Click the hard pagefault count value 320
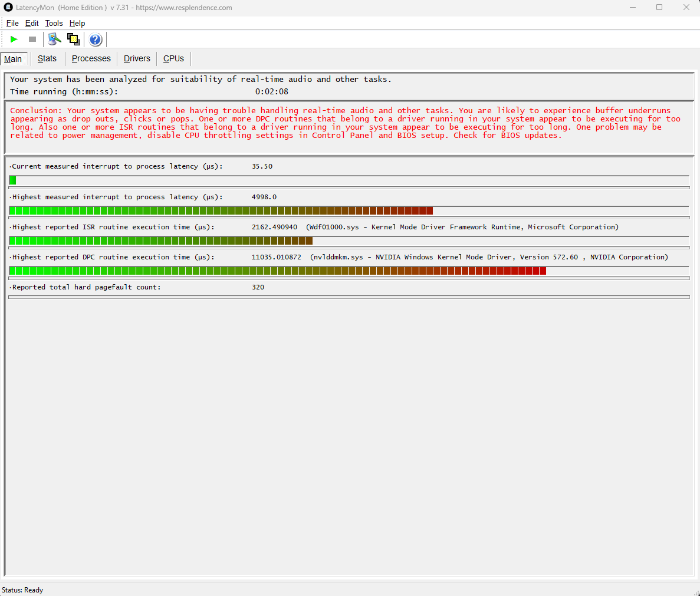 click(258, 287)
